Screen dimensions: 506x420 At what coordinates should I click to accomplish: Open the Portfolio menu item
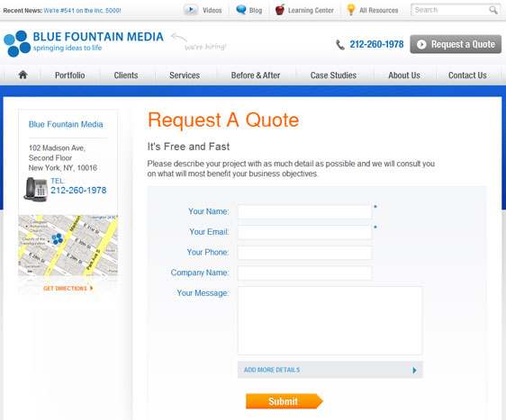[x=69, y=76]
